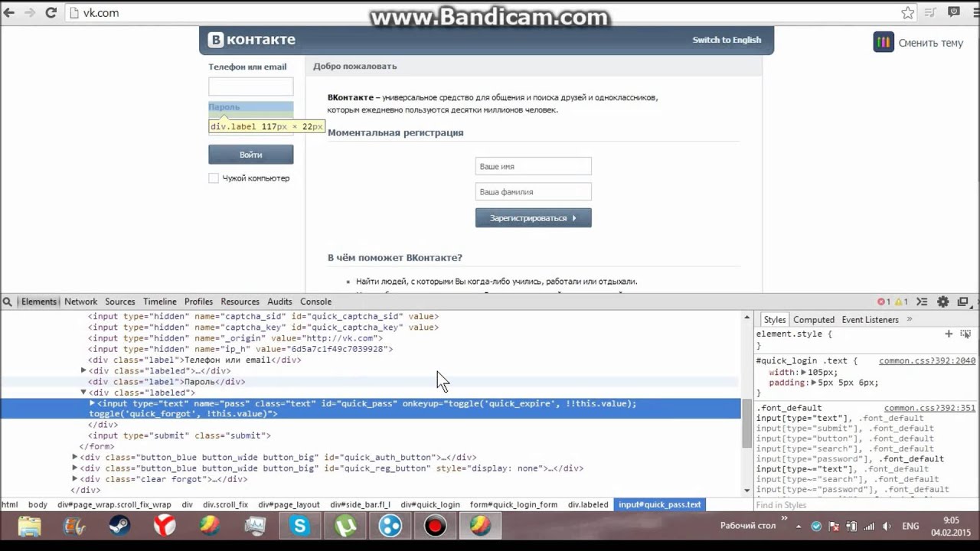Open the Timeline tab
This screenshot has height=551, width=980.
[160, 302]
